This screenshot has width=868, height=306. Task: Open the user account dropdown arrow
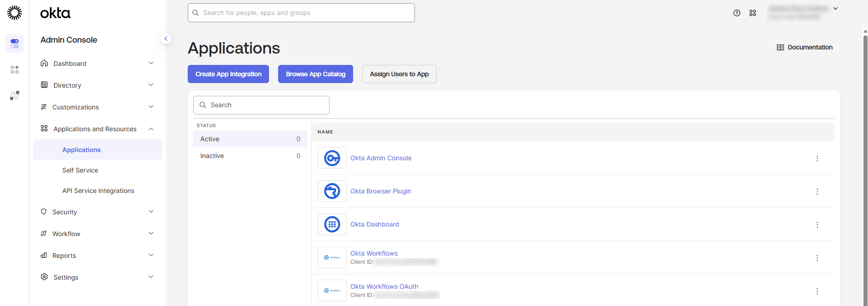coord(835,9)
